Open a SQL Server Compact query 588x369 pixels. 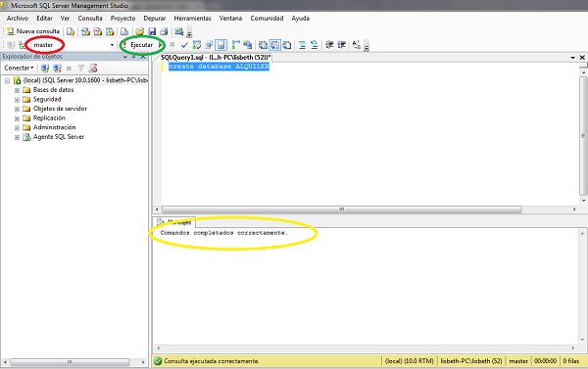pos(124,32)
